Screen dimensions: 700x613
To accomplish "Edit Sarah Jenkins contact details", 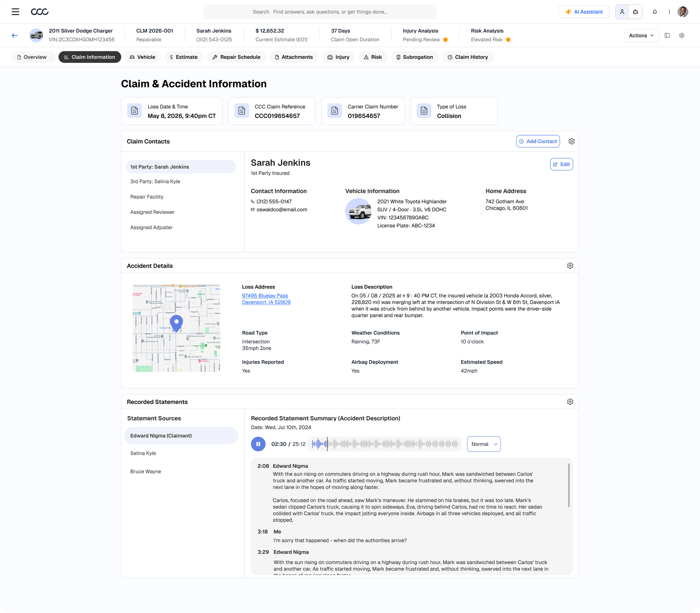I will [561, 164].
